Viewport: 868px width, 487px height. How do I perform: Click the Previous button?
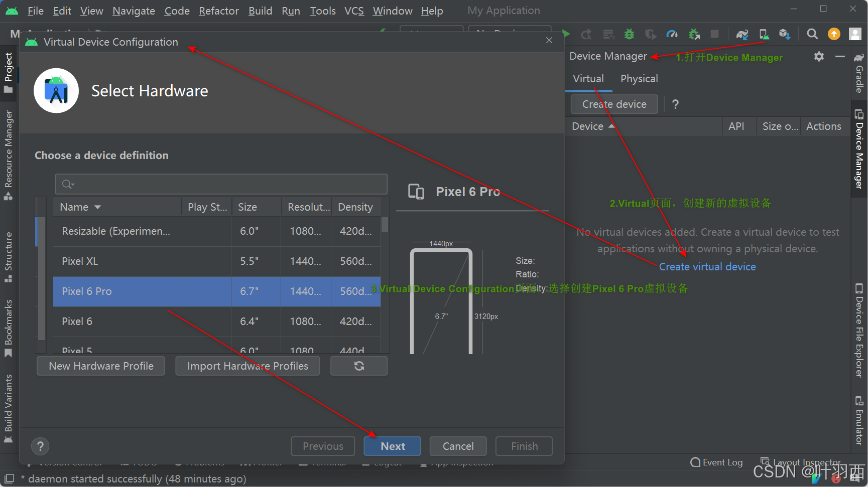(x=323, y=446)
